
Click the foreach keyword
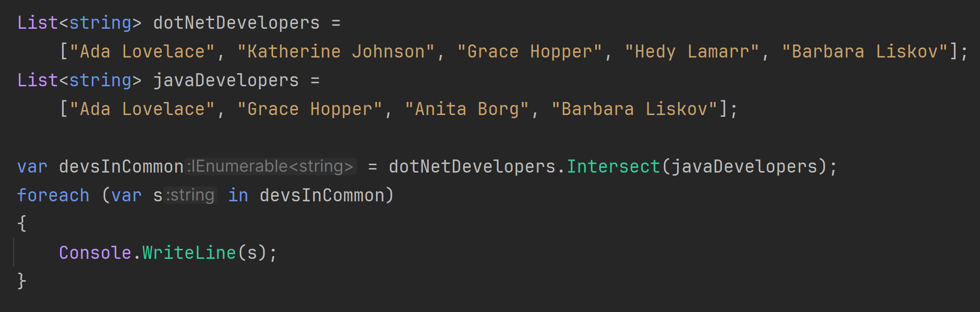(x=53, y=196)
